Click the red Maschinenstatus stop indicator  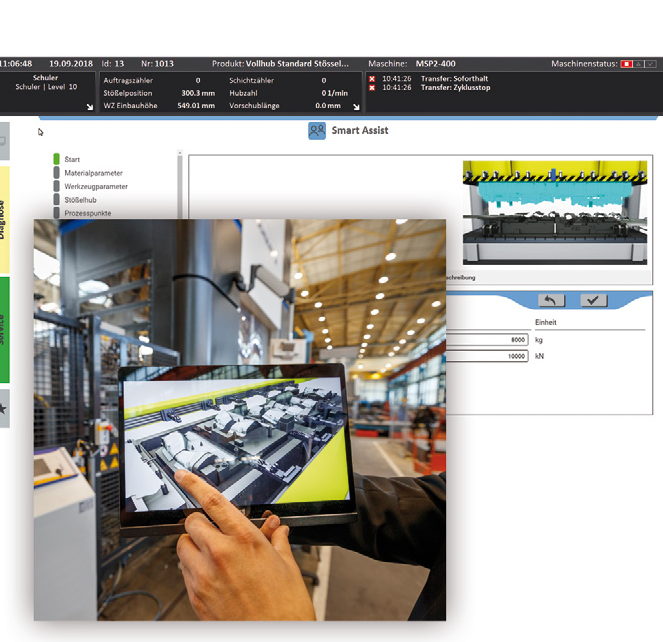coord(627,64)
